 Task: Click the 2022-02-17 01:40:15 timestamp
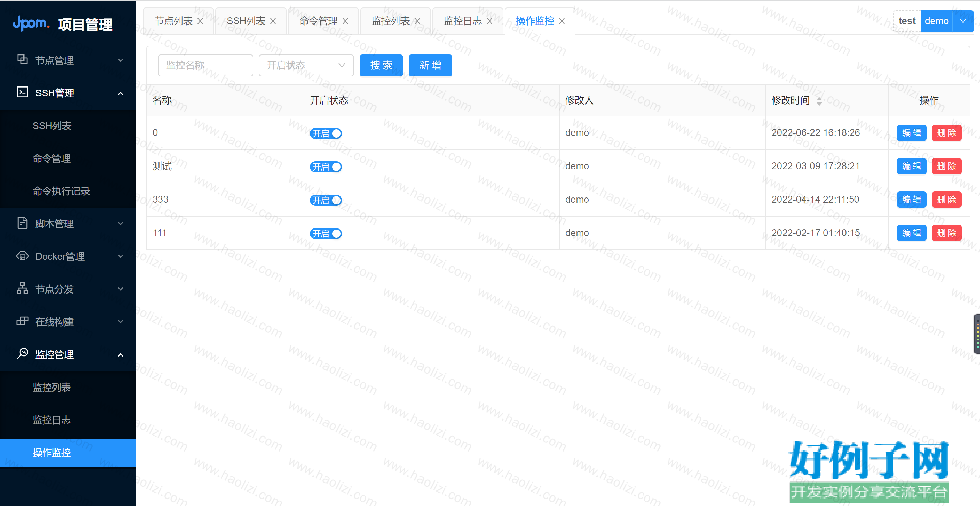[816, 233]
